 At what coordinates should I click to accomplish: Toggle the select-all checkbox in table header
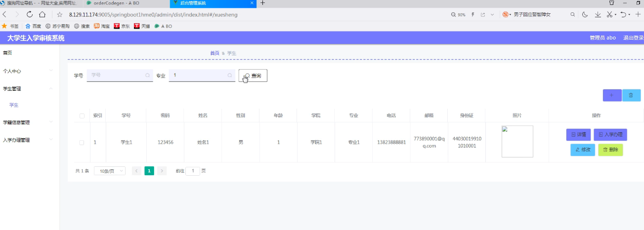(x=82, y=116)
